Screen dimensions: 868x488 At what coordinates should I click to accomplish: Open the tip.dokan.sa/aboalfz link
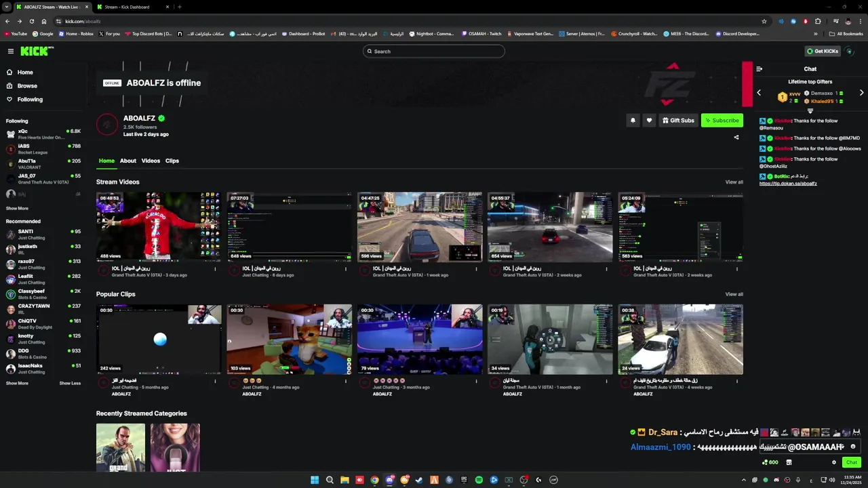tap(788, 184)
